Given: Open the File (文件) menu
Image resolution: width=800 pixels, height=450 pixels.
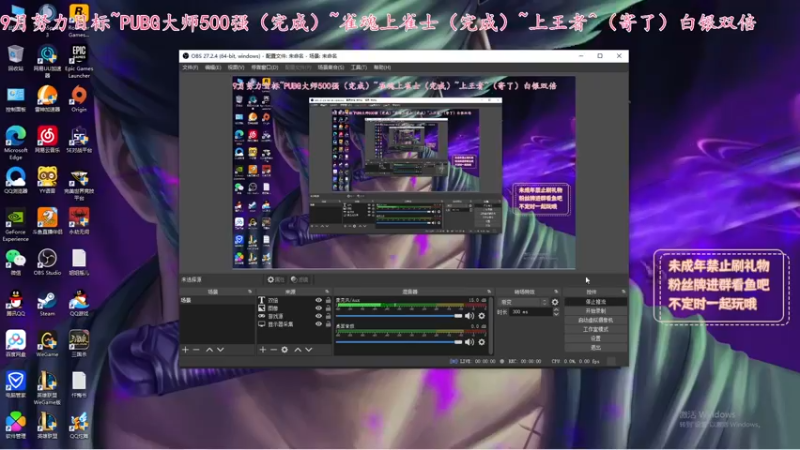Looking at the screenshot, I should (190, 67).
